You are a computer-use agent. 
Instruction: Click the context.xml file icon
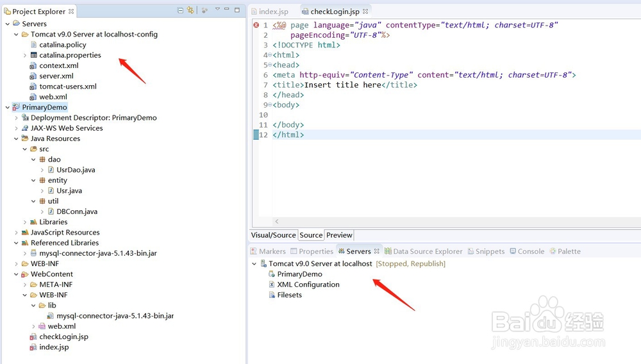pyautogui.click(x=33, y=66)
